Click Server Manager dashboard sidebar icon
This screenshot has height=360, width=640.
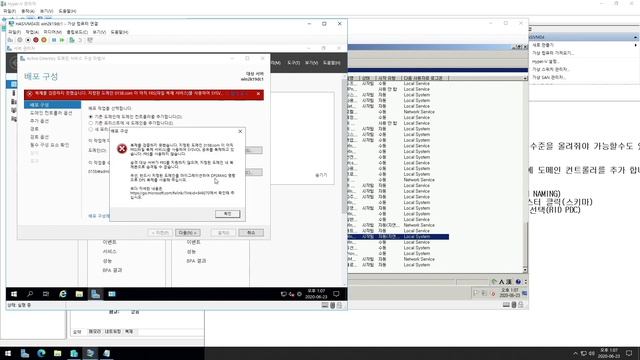13,84
